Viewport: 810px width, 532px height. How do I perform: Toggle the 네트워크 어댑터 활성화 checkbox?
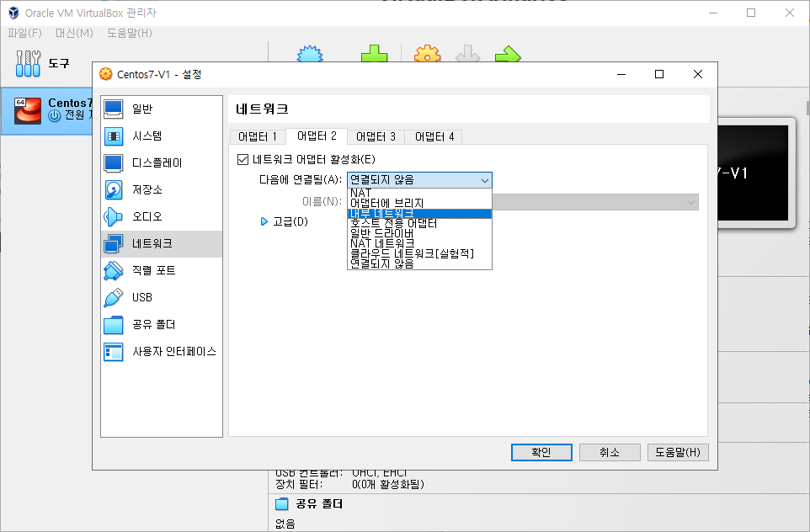pyautogui.click(x=242, y=160)
